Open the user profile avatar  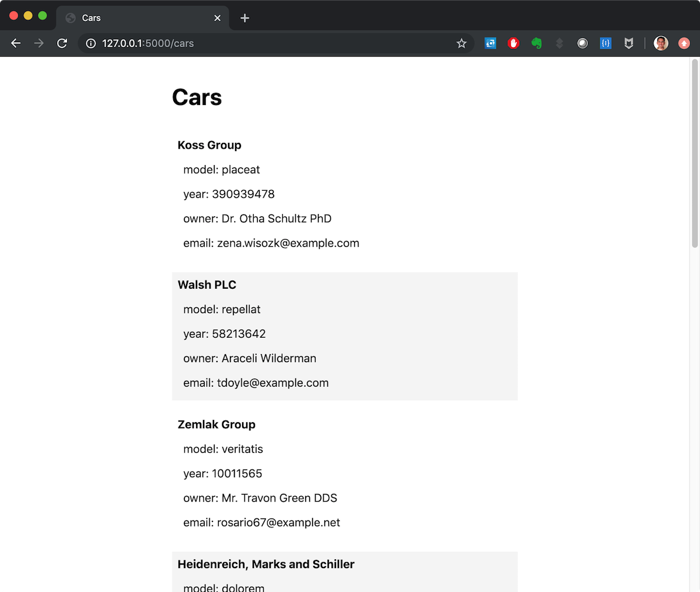click(x=661, y=43)
